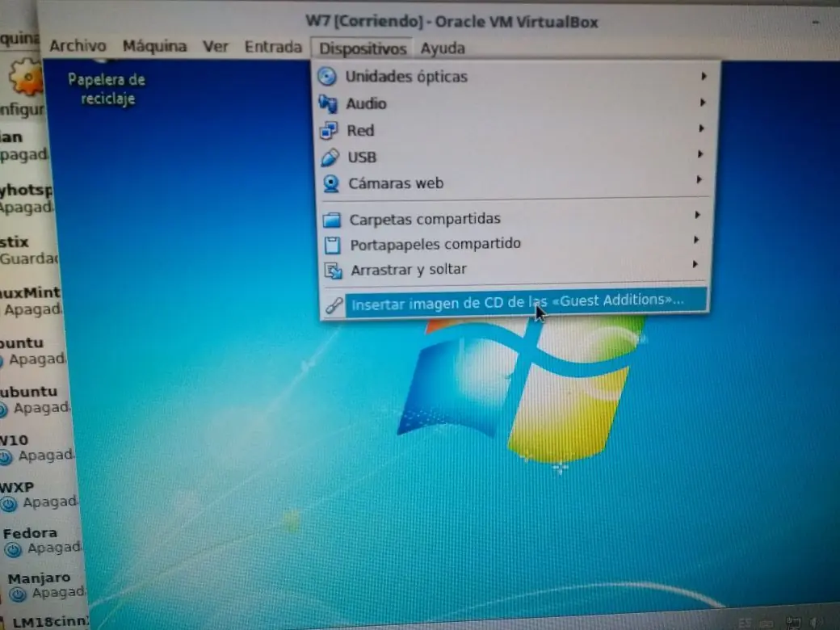Expand the Cámaras web submenu arrow

[x=699, y=179]
